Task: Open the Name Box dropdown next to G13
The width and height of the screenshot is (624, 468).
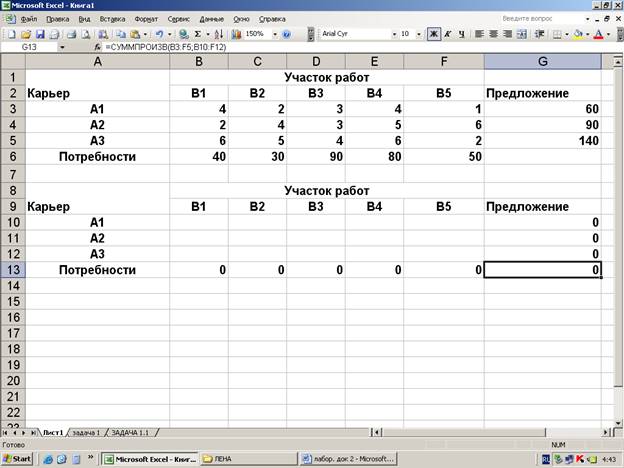Action: (x=62, y=47)
